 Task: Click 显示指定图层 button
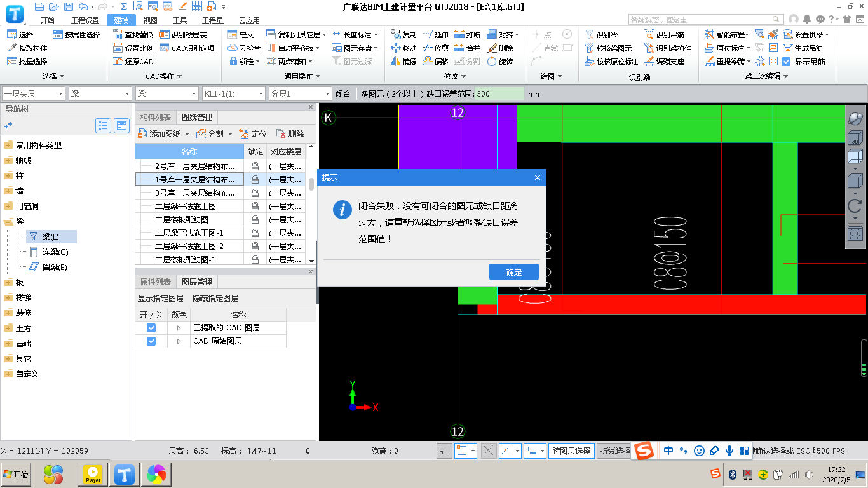tap(161, 298)
